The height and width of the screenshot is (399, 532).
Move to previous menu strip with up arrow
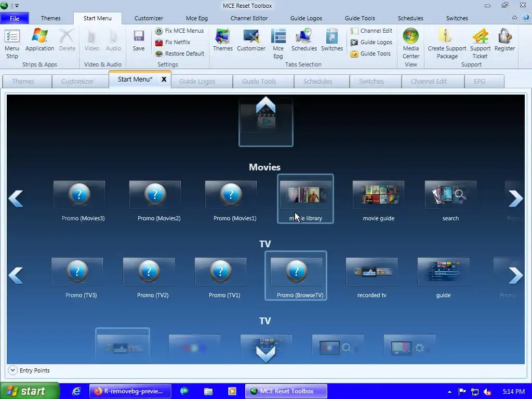click(x=265, y=105)
